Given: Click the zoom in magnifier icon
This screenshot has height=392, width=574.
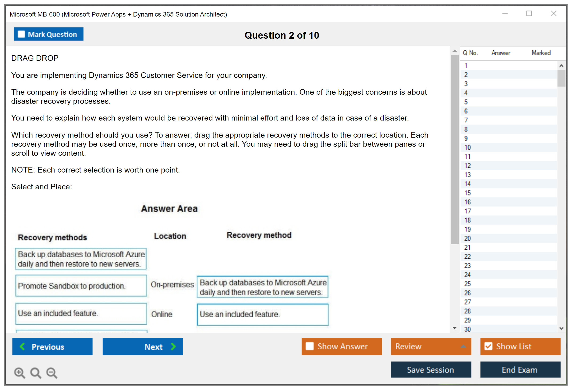Looking at the screenshot, I should (19, 373).
